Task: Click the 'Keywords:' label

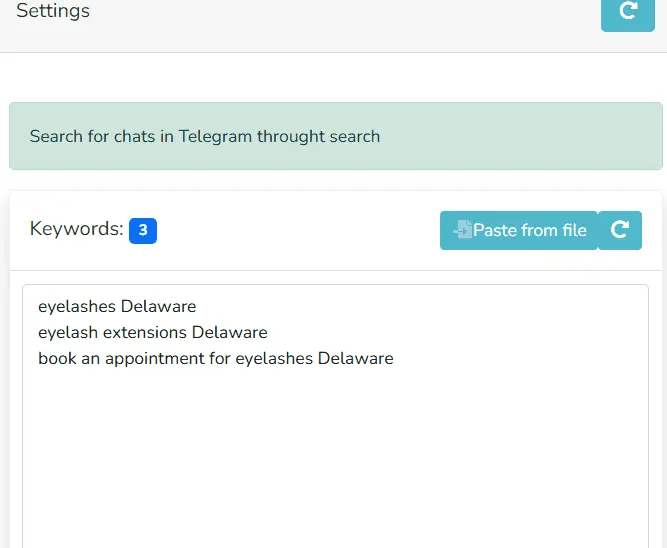Action: [77, 229]
